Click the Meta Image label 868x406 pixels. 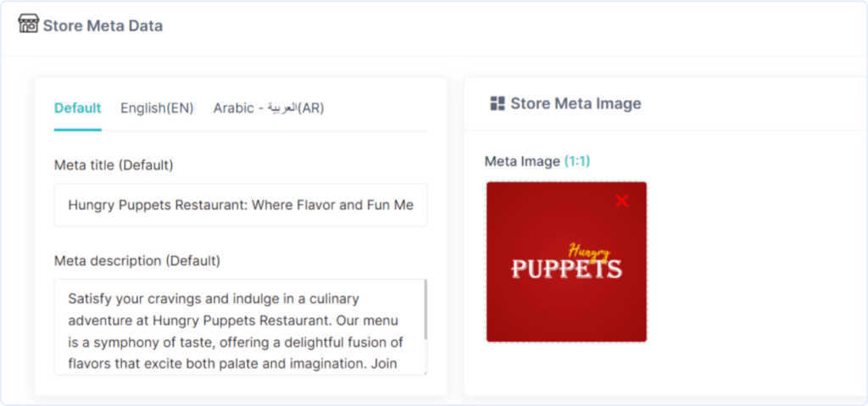522,161
